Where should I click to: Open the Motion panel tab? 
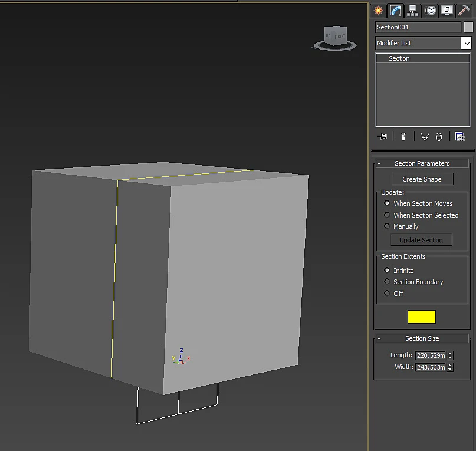pyautogui.click(x=430, y=11)
